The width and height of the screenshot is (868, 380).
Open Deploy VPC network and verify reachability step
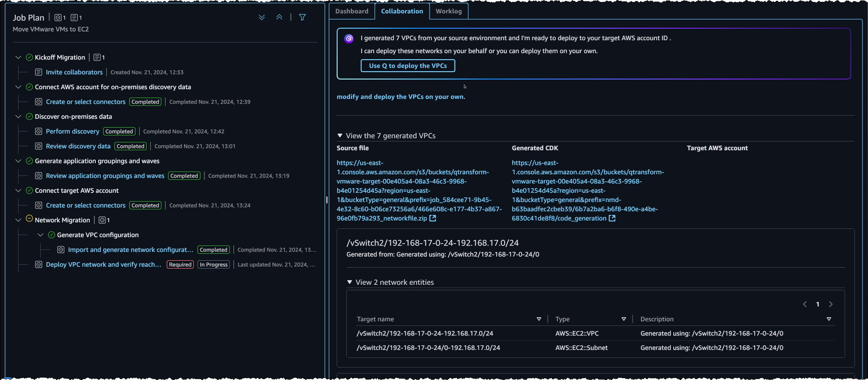point(104,264)
